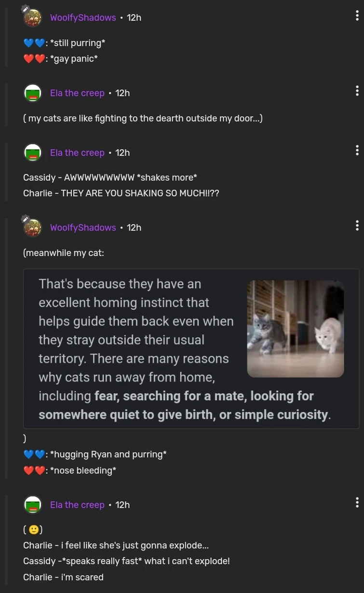Open the kebab menu on the cat image post

[x=357, y=224]
